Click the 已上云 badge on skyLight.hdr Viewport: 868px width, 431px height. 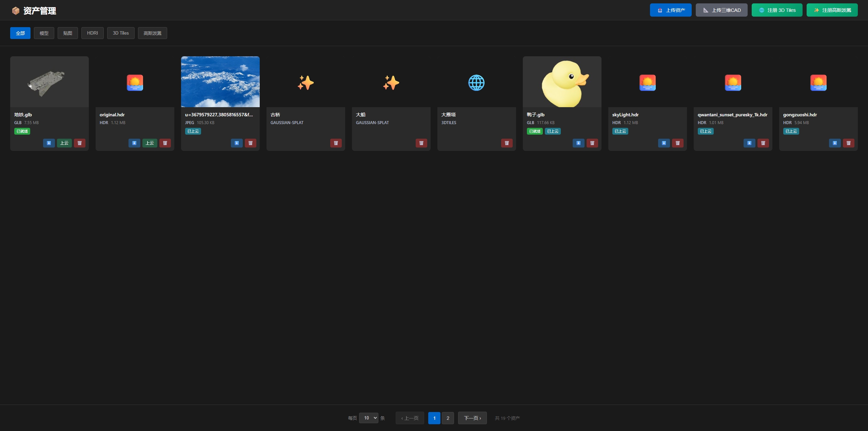620,131
